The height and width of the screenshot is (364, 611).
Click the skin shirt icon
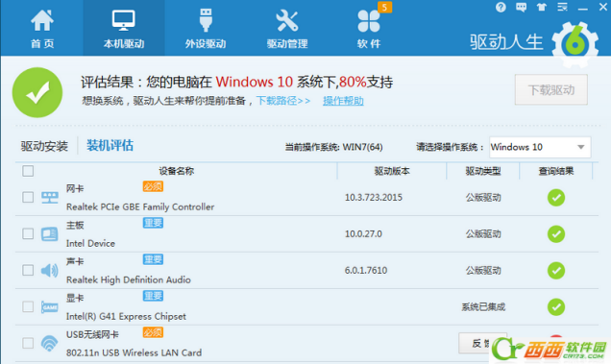[x=542, y=7]
